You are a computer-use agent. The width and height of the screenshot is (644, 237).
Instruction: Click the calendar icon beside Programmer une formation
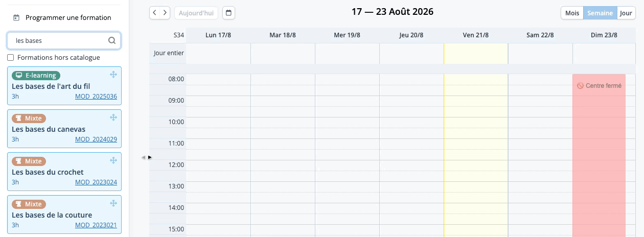point(16,18)
